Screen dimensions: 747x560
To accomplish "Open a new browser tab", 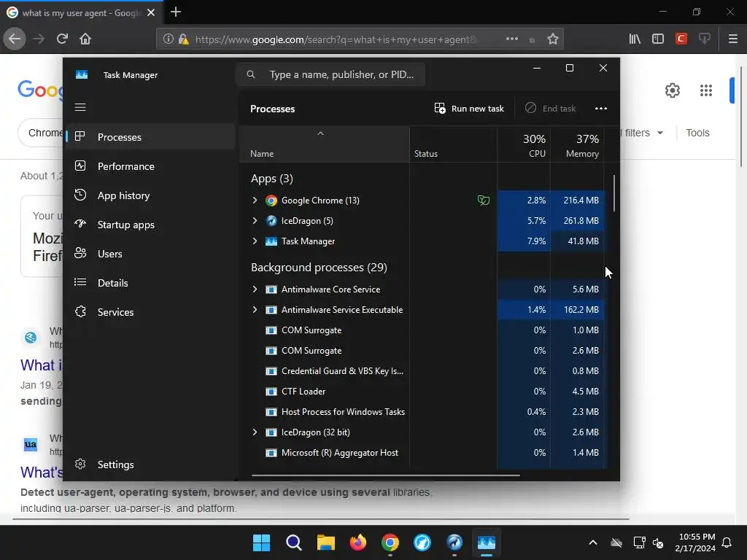I will pos(175,12).
